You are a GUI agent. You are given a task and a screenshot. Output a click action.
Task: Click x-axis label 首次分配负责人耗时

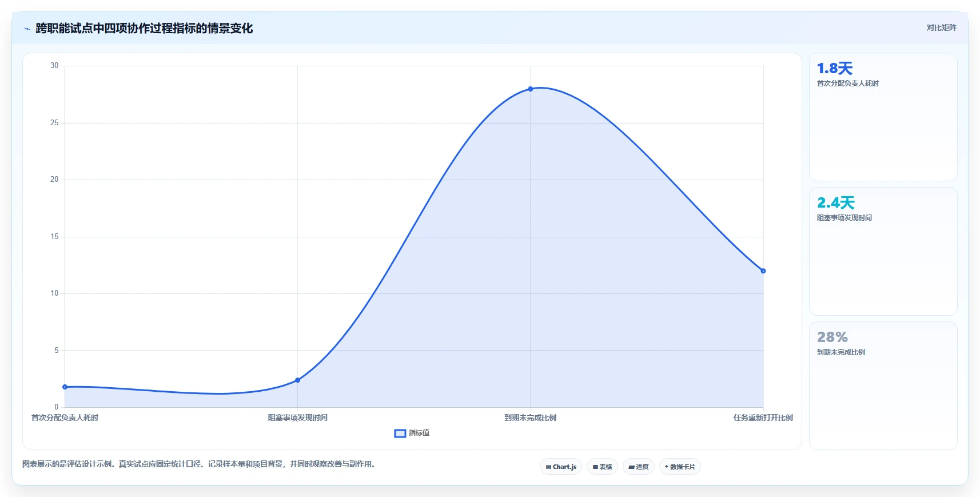tap(65, 418)
